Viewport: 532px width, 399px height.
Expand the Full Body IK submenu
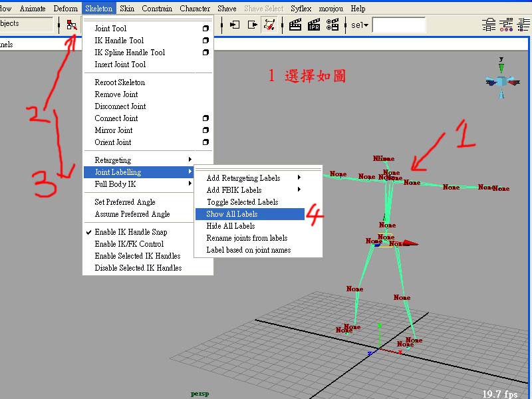pyautogui.click(x=190, y=184)
